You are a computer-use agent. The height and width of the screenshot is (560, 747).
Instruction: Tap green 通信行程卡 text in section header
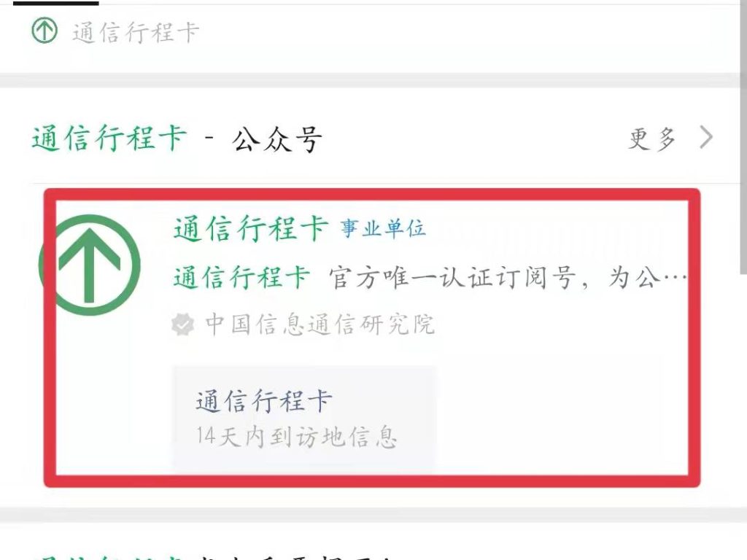109,139
